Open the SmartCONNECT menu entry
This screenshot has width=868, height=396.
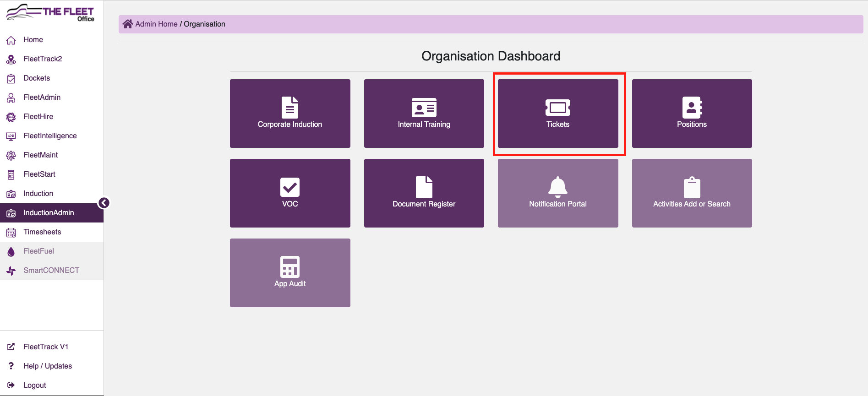click(52, 271)
